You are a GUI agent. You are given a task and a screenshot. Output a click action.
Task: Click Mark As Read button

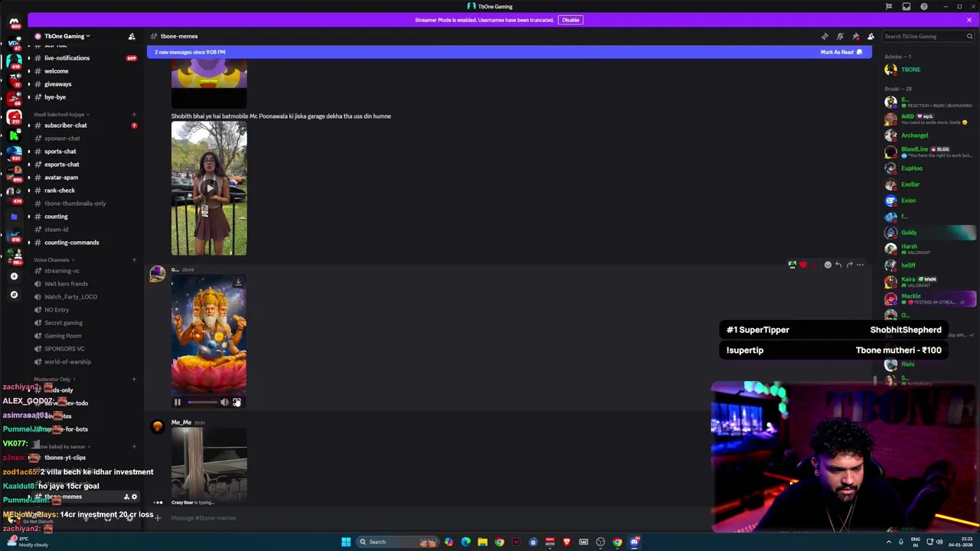coord(841,52)
